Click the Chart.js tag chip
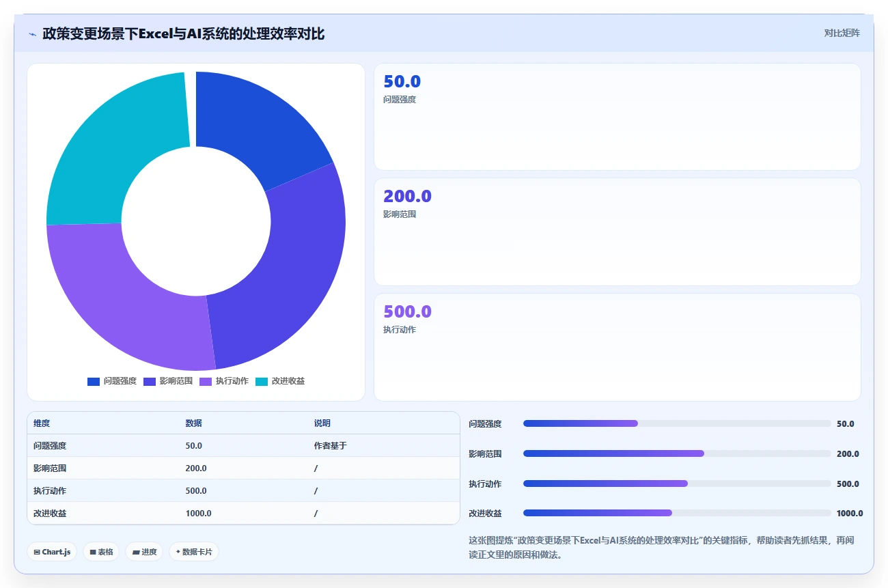The height and width of the screenshot is (588, 888). coord(52,552)
